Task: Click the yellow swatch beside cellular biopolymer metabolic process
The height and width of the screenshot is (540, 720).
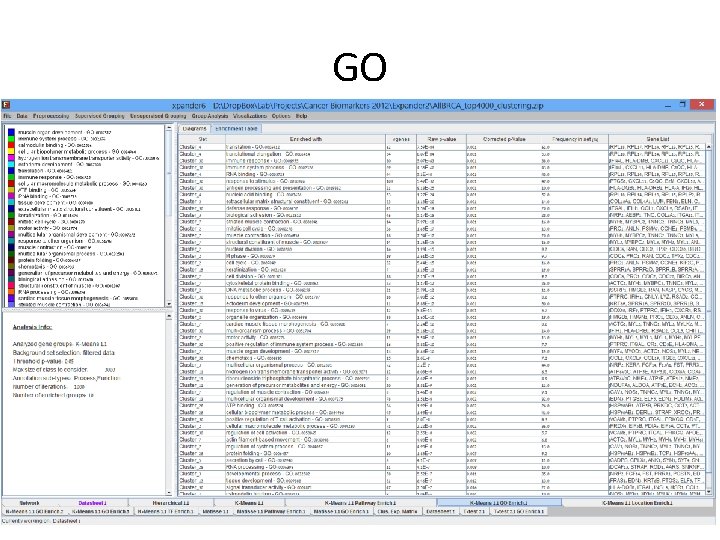Action: [x=11, y=152]
